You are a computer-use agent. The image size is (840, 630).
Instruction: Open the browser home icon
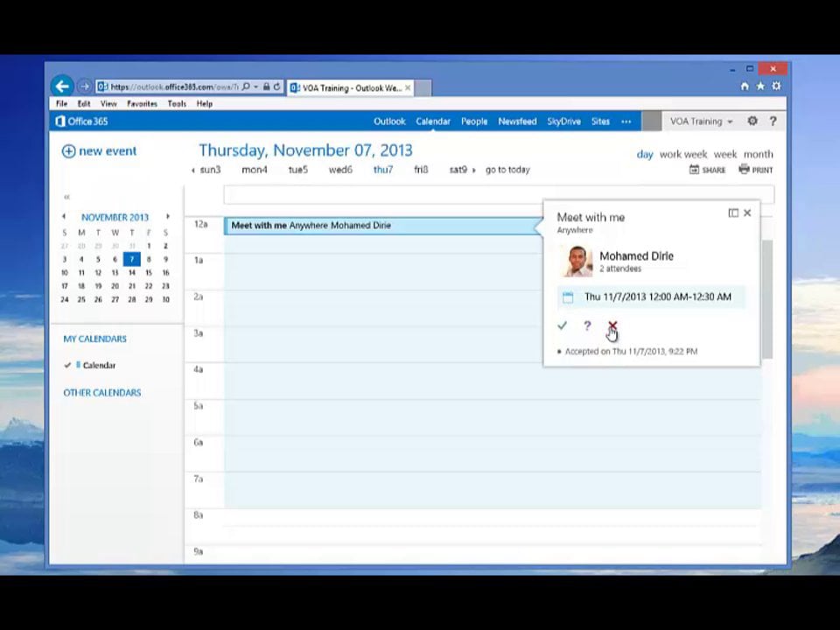(745, 87)
